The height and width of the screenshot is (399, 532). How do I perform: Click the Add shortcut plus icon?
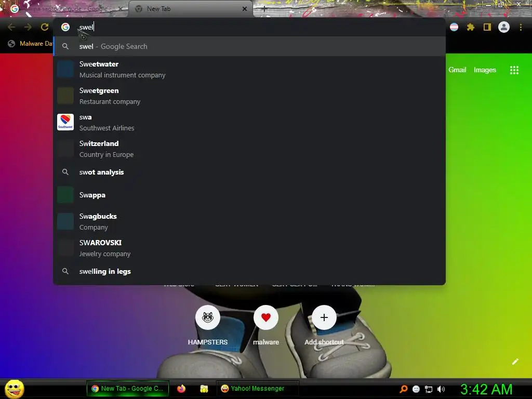tap(324, 317)
